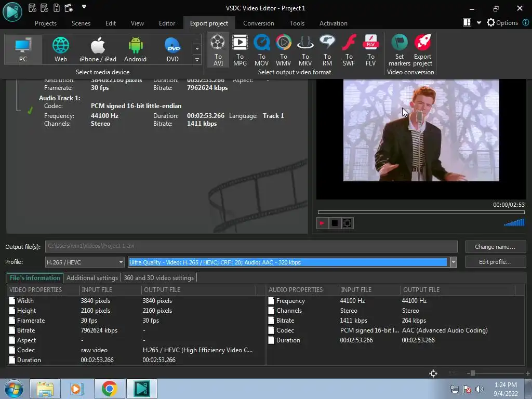Viewport: 532px width, 399px height.
Task: Click the Change name... button
Action: (495, 247)
